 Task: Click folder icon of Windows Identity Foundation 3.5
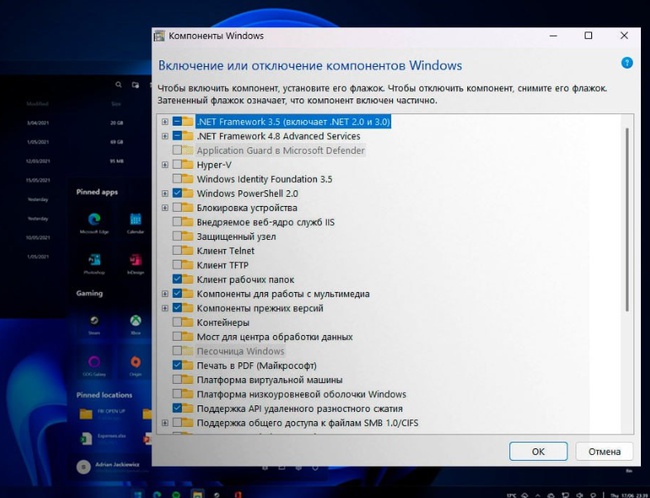click(188, 179)
